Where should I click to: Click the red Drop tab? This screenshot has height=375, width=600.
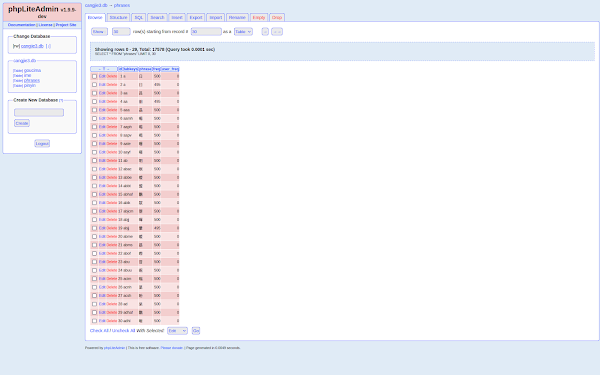tap(277, 18)
